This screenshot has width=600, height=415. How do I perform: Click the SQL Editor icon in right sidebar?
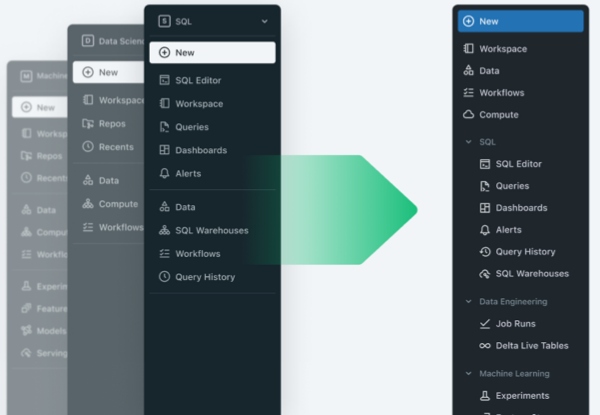[485, 164]
